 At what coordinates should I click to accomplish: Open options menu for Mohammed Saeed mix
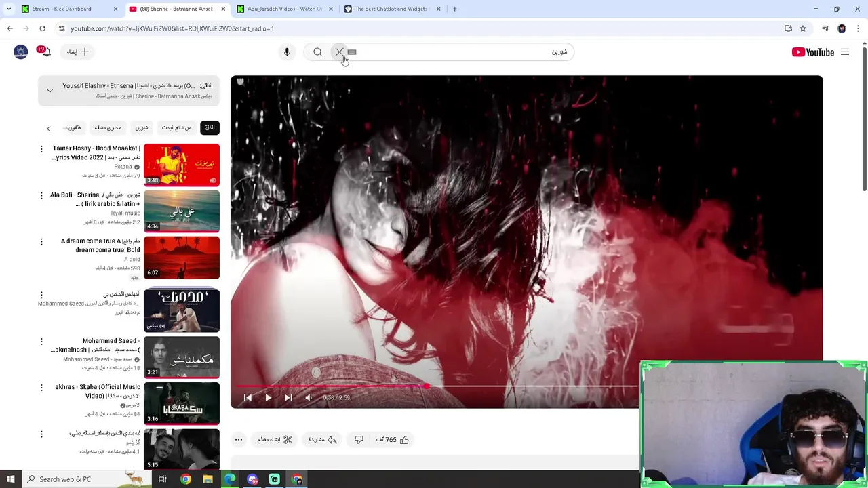41,296
